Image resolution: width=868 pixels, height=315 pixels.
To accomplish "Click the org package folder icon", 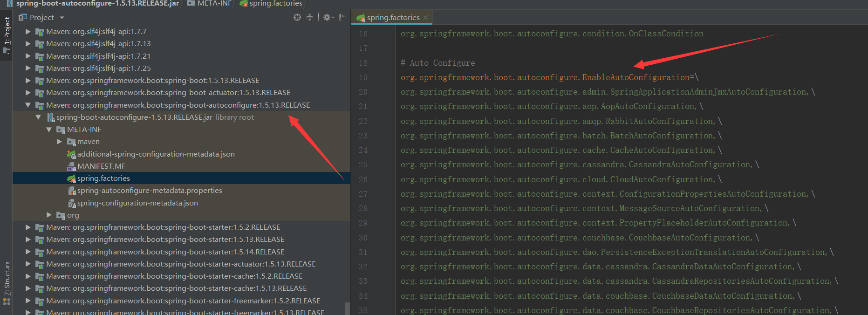I will click(61, 215).
